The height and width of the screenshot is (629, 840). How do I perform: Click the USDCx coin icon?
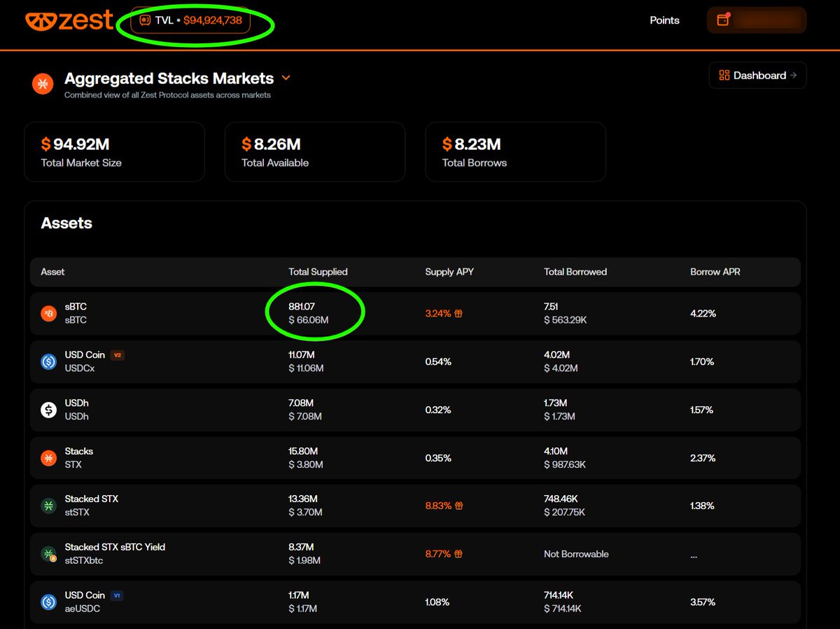pos(48,361)
